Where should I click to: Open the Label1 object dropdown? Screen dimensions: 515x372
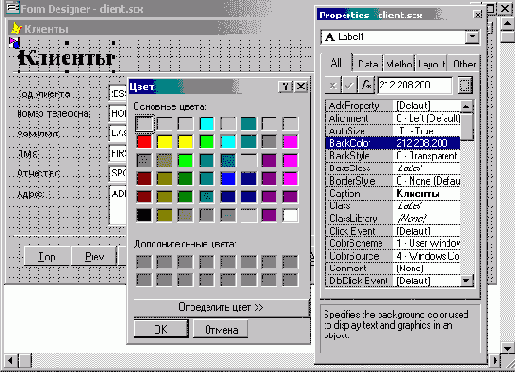(472, 37)
